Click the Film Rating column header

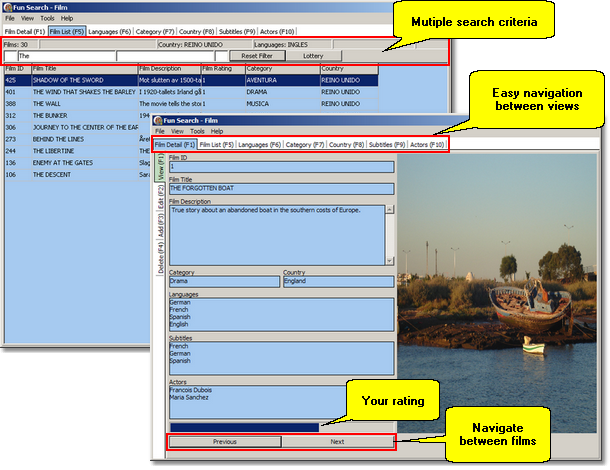(x=223, y=69)
